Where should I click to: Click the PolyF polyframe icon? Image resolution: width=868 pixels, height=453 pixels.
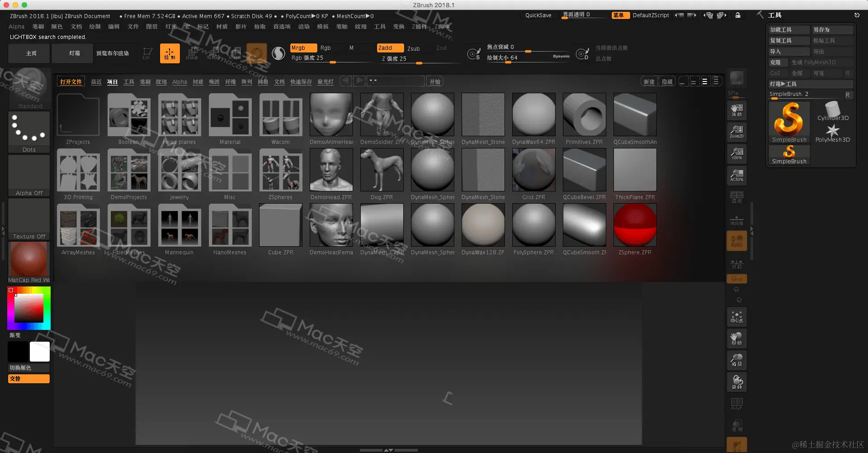737,404
